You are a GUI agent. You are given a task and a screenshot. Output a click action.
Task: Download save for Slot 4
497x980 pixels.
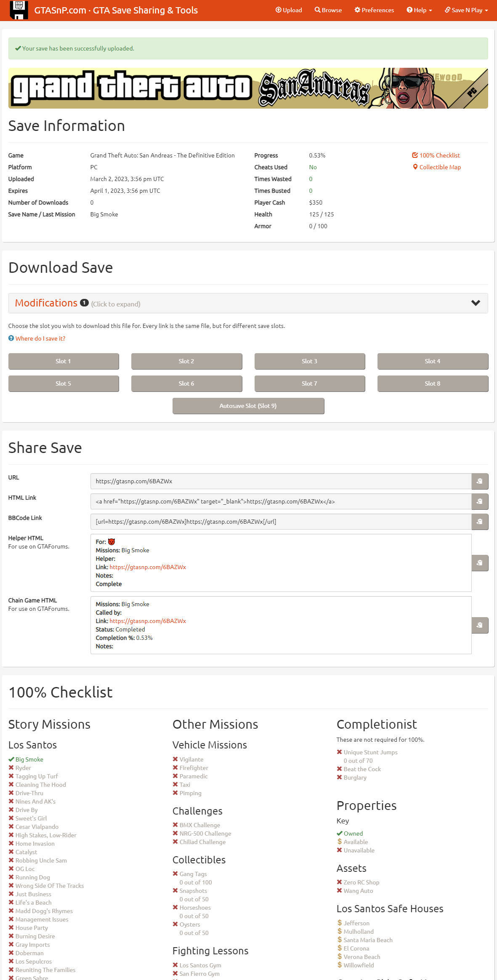click(x=433, y=361)
